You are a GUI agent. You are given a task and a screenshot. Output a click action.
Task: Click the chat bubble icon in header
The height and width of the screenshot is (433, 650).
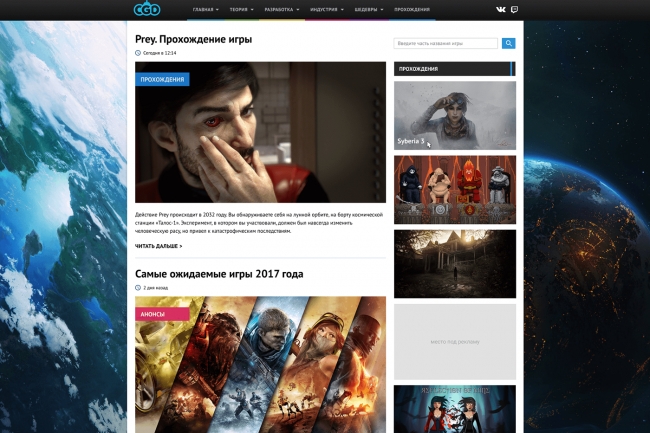[514, 10]
